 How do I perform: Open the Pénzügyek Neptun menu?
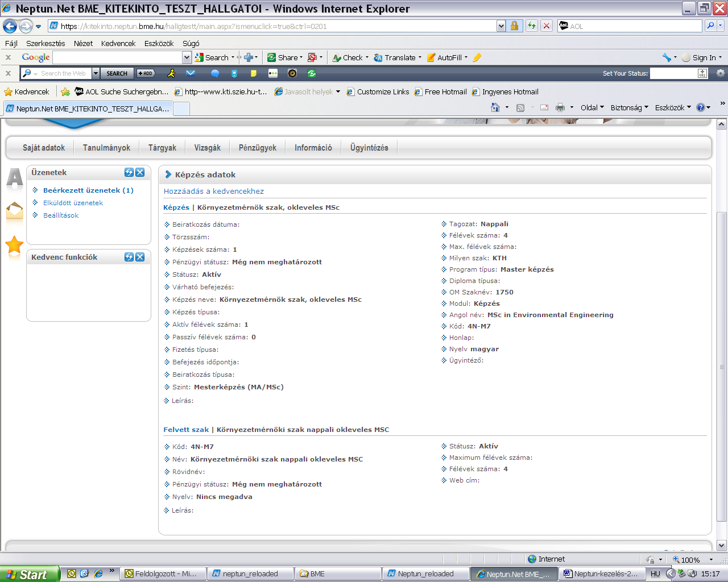point(258,148)
